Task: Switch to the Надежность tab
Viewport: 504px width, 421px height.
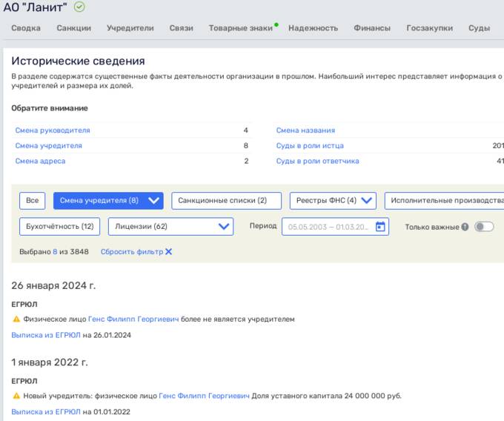Action: (313, 28)
